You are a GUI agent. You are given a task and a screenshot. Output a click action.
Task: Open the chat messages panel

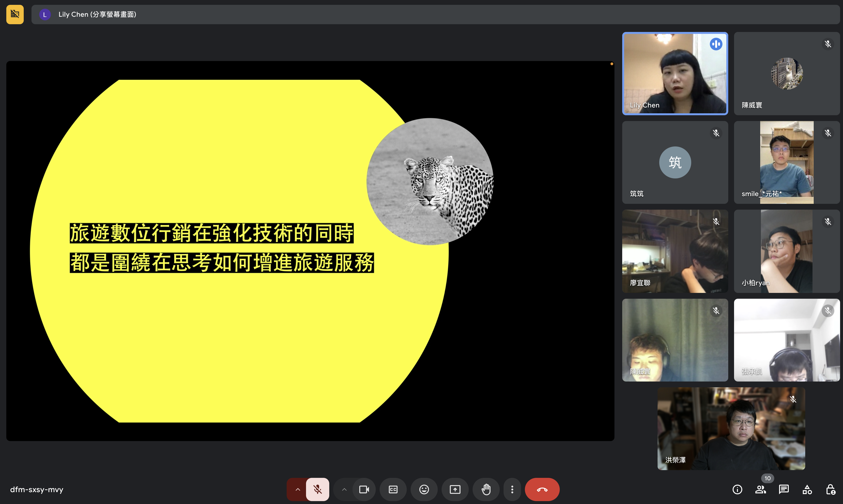coord(783,489)
